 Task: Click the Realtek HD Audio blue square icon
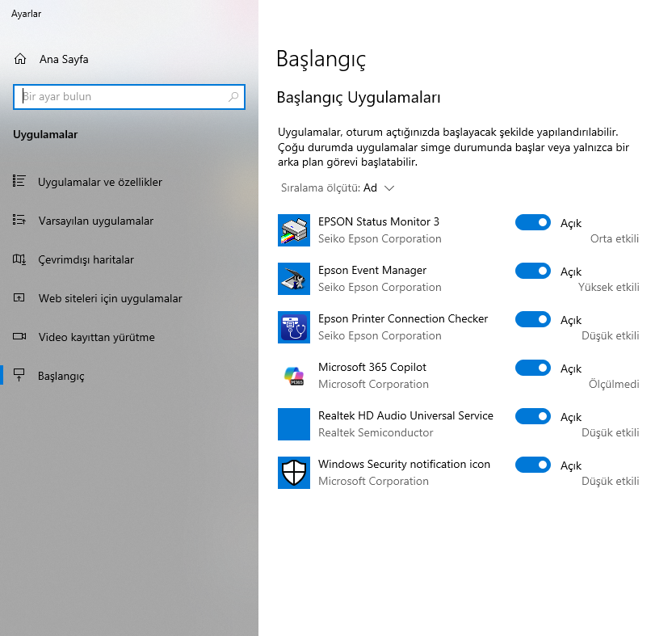pyautogui.click(x=293, y=424)
